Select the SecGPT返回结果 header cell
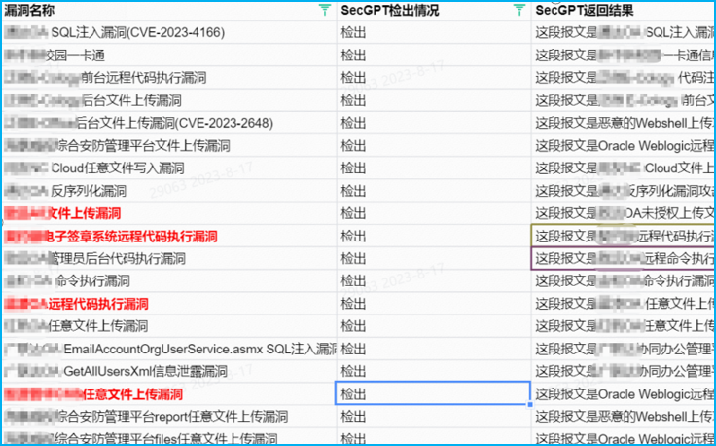This screenshot has width=716, height=446. 623,10
